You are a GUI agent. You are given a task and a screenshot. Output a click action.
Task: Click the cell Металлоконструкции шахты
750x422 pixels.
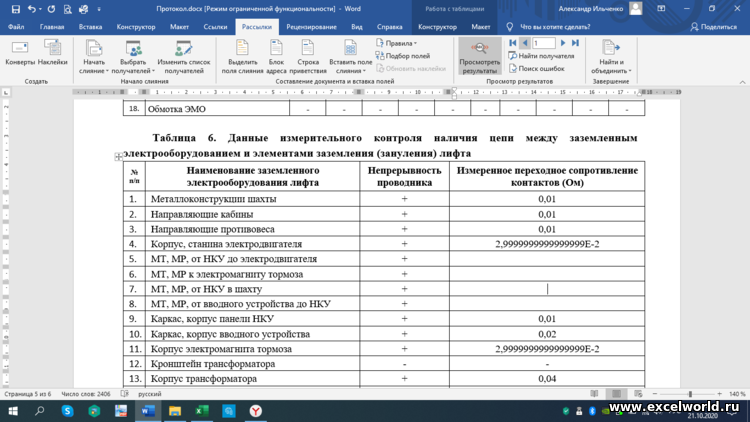(253, 199)
